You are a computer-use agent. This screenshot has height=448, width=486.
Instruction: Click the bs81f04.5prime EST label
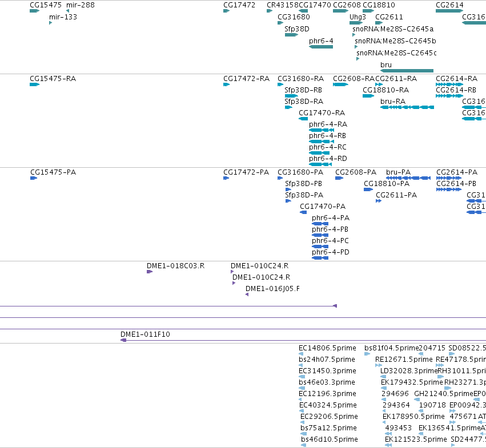point(391,348)
